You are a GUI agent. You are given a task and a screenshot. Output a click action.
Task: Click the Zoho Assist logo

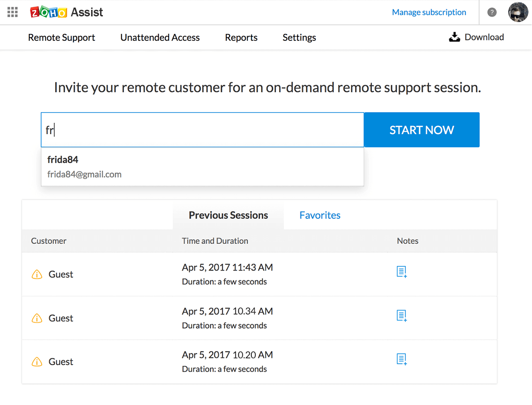point(67,12)
